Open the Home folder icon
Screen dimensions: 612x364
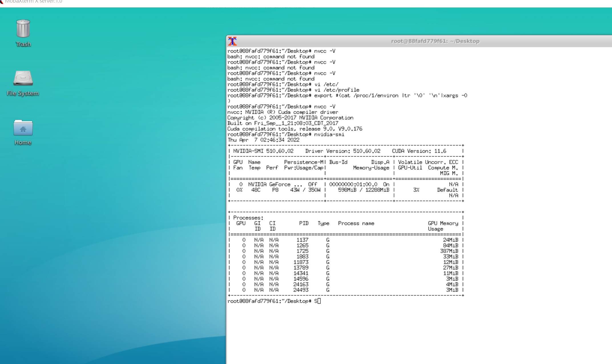23,127
